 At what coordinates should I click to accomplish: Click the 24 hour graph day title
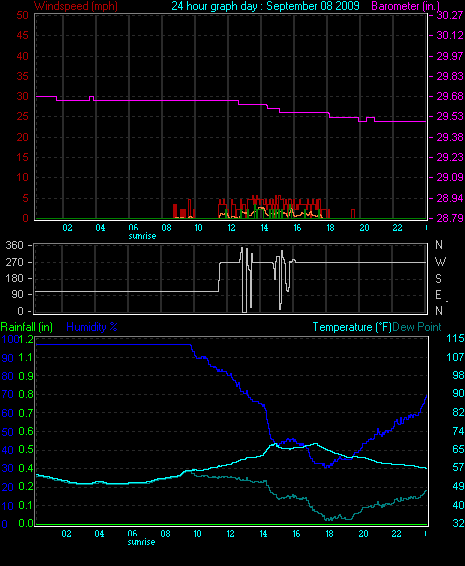point(265,6)
